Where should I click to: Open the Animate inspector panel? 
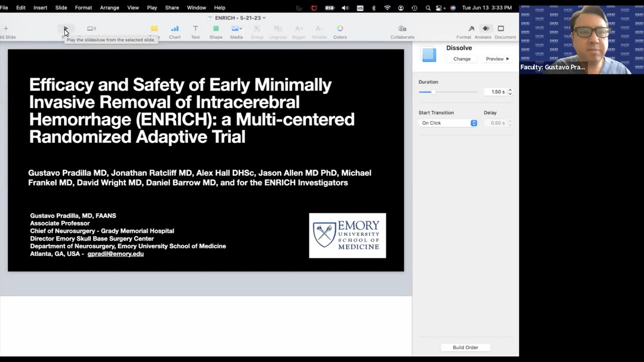[486, 29]
